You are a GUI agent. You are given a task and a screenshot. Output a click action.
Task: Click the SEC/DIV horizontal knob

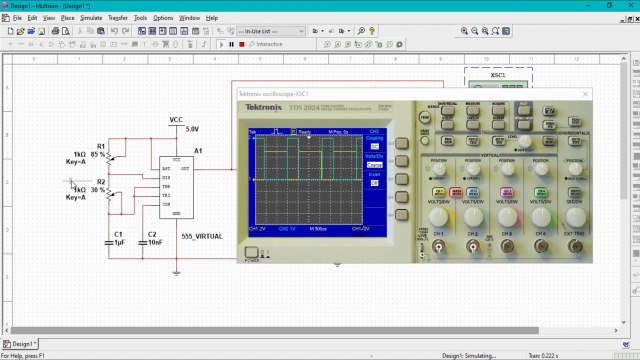coord(575,217)
